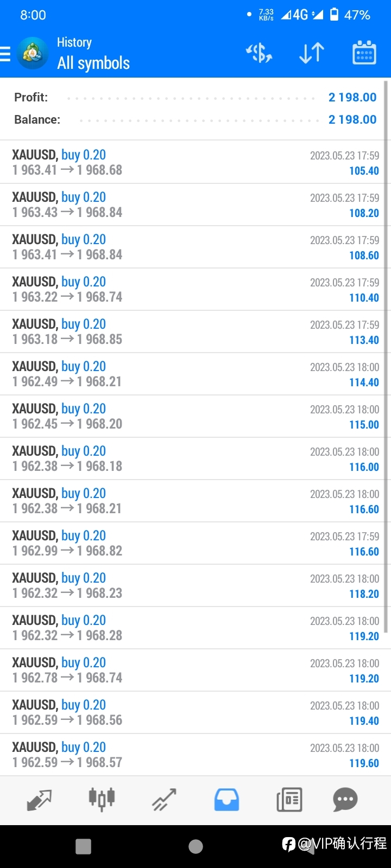Open the News tab icon
The height and width of the screenshot is (868, 391).
pos(289,800)
